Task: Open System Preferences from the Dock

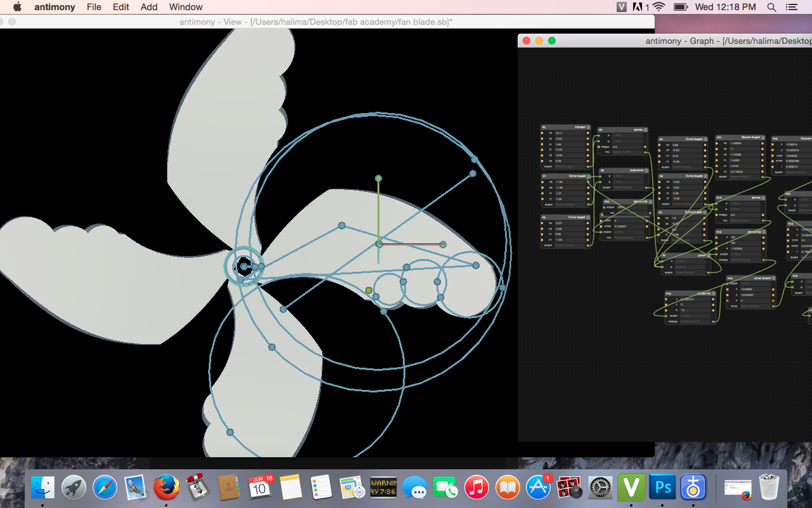Action: 601,488
